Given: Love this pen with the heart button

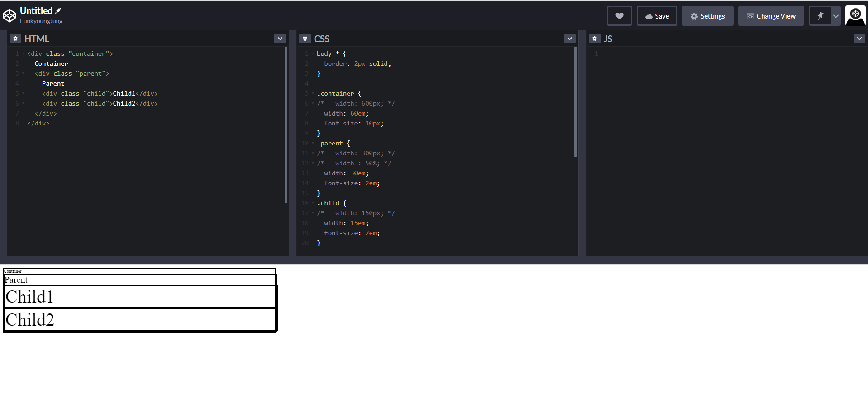Looking at the screenshot, I should point(619,16).
